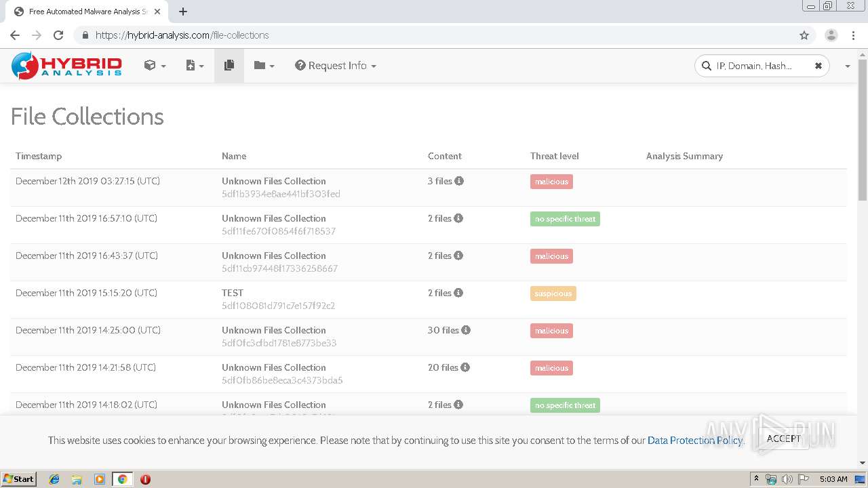Viewport: 868px width, 488px height.
Task: Select the Free Automated Malware Analysis tab
Action: (87, 12)
